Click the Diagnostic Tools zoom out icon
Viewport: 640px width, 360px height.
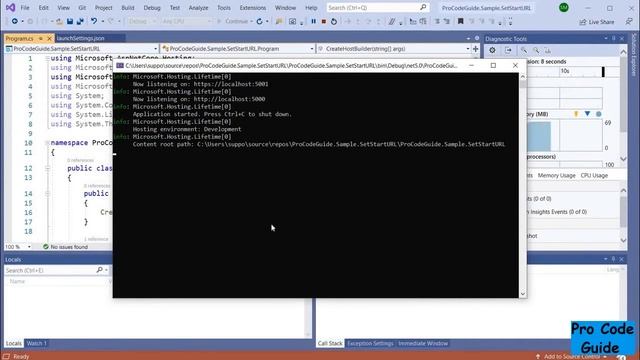(x=536, y=50)
